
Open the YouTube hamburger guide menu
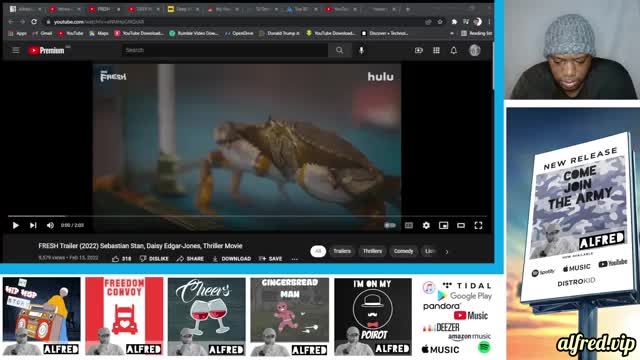coord(16,50)
